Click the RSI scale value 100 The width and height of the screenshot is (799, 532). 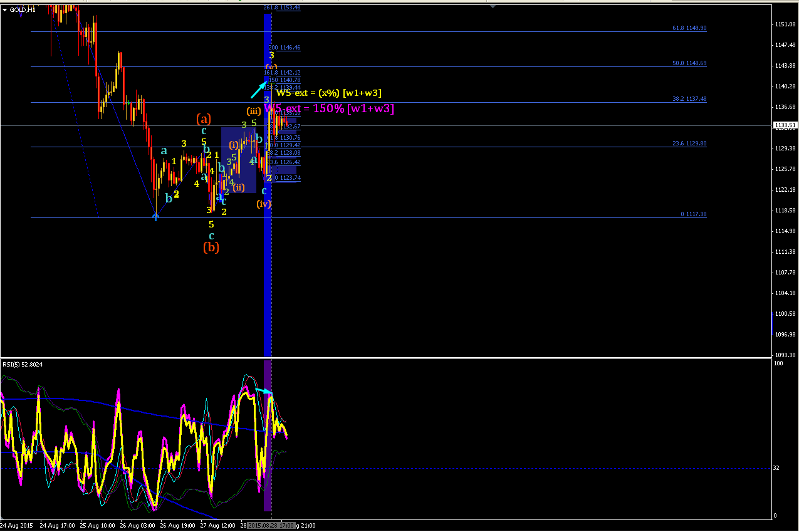click(780, 363)
